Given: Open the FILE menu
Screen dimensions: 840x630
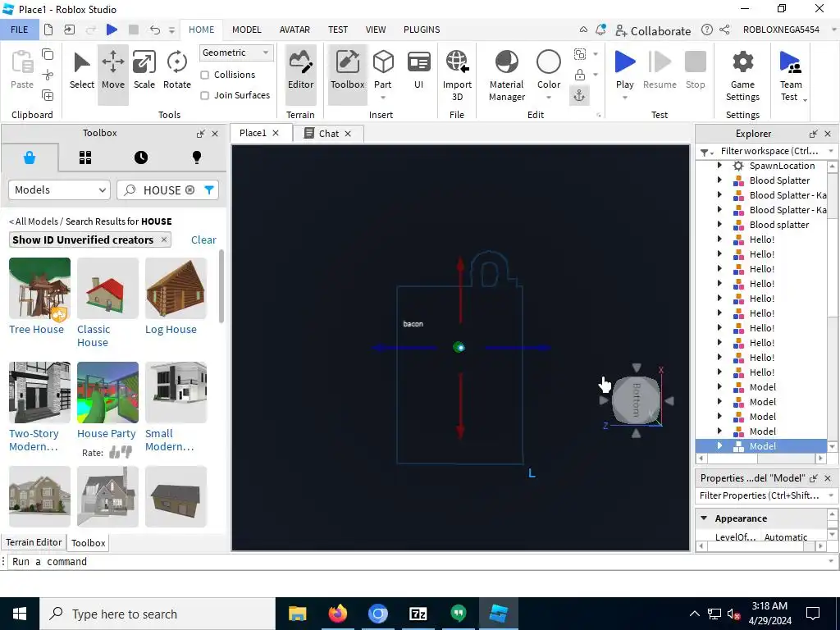Looking at the screenshot, I should point(20,30).
